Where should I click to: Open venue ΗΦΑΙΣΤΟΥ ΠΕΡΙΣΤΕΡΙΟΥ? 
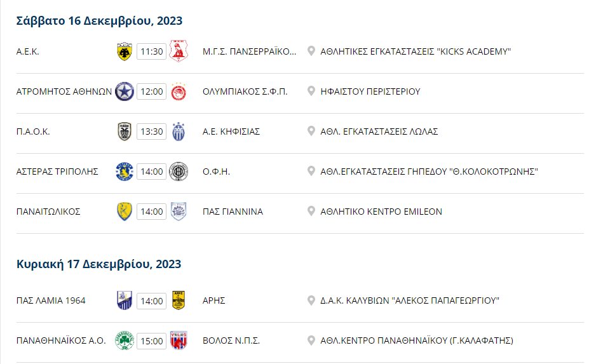370,91
